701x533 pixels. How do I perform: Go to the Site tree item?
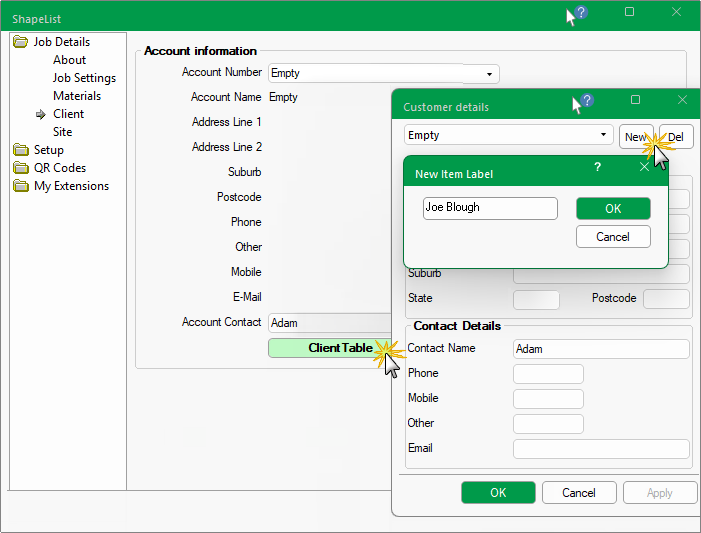[62, 132]
